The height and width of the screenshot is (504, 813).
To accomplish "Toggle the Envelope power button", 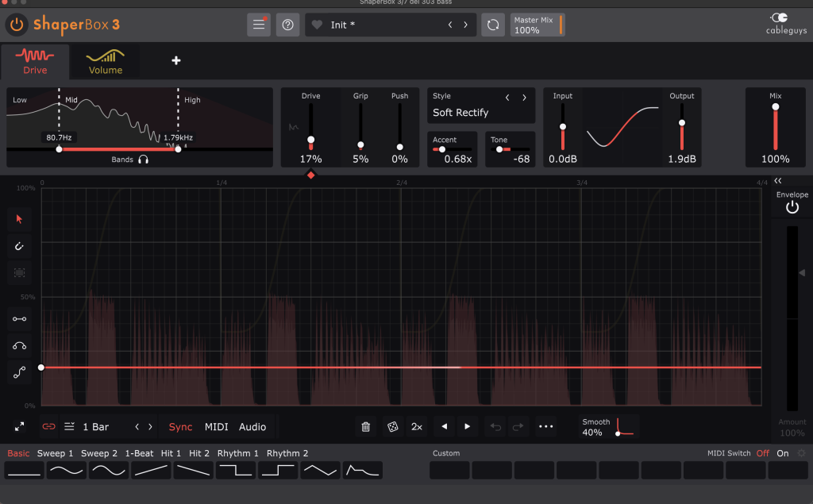I will [792, 207].
